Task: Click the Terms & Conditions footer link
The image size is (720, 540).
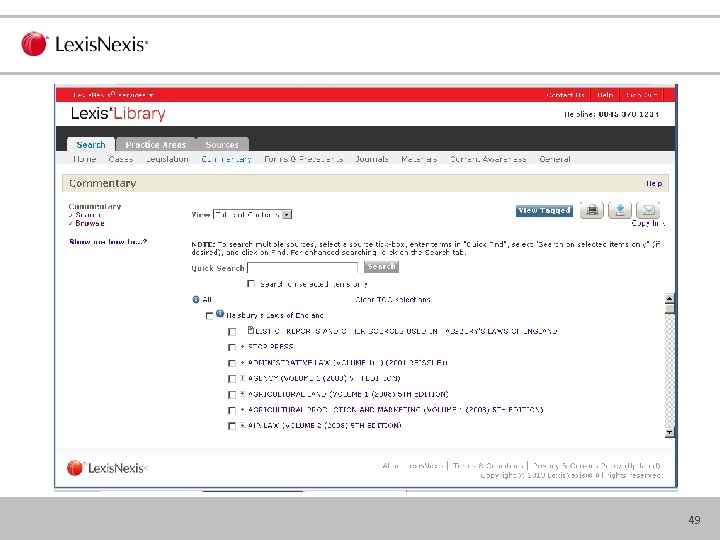Action: 488,466
